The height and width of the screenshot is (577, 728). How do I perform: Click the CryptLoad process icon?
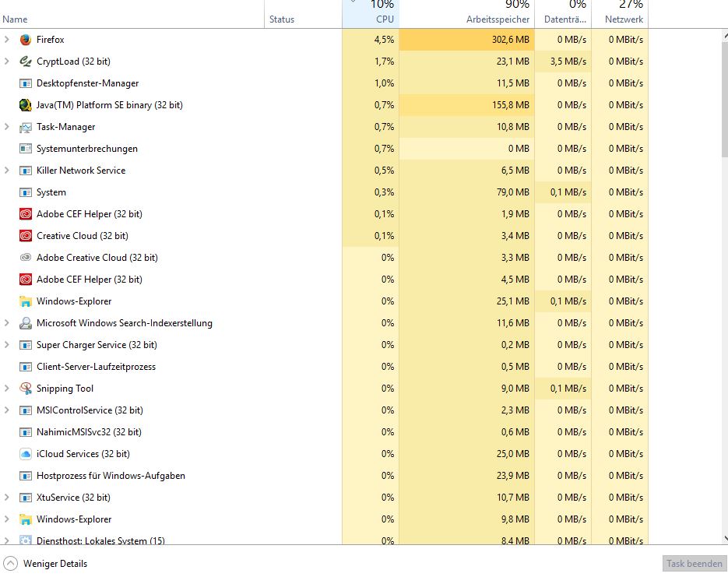pos(26,62)
